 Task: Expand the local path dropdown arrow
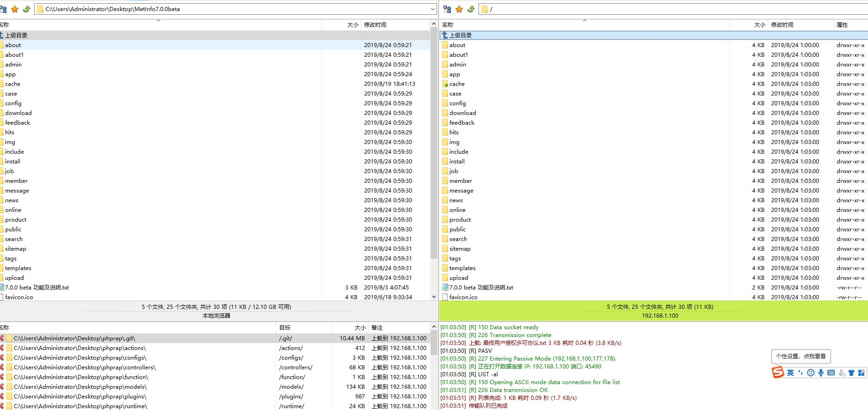(433, 9)
